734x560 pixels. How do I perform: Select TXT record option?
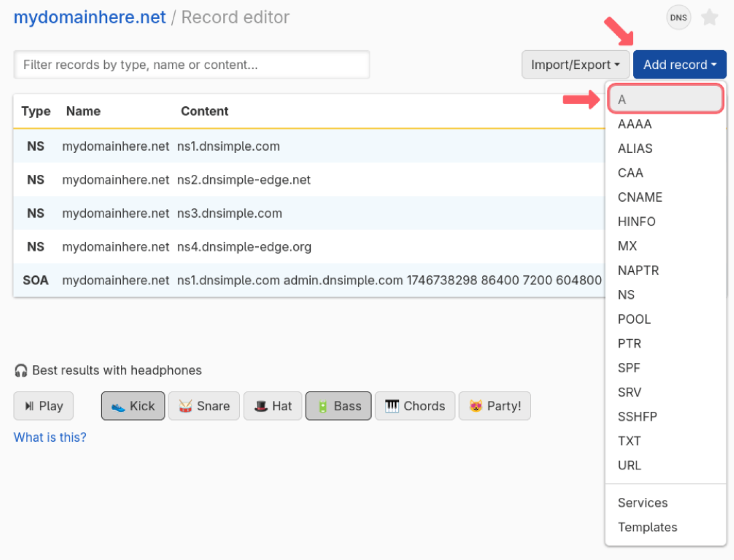629,441
